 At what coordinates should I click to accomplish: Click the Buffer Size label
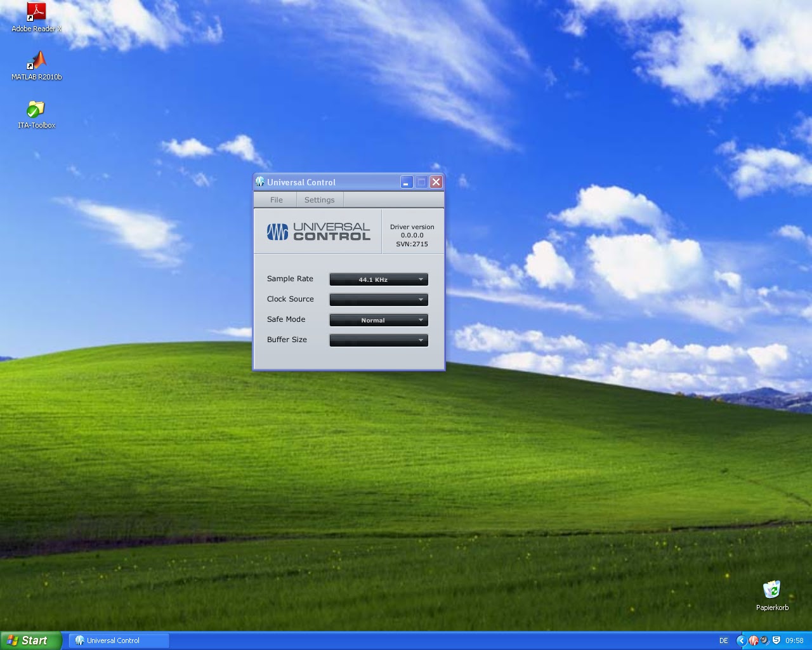coord(287,340)
